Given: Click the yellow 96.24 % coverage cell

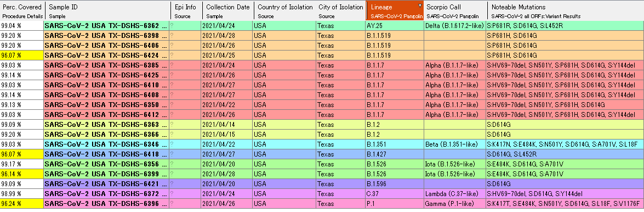Looking at the screenshot, I should click(21, 203).
